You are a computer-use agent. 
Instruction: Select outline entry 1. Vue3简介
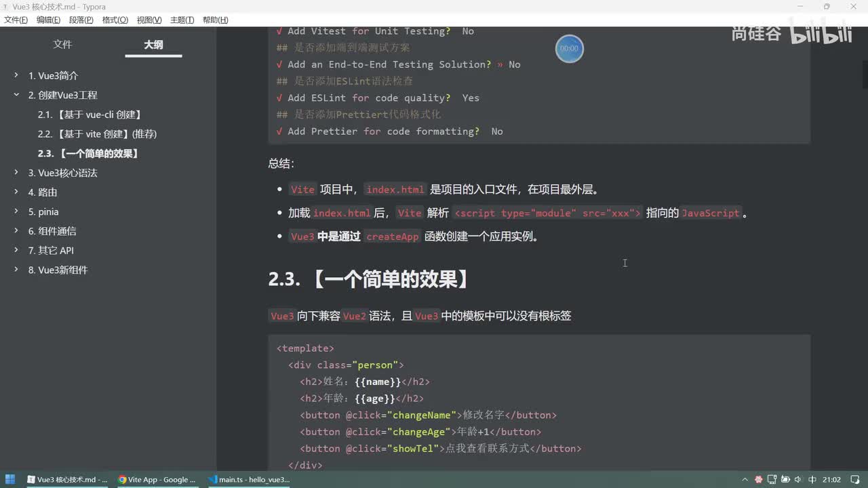coord(53,76)
